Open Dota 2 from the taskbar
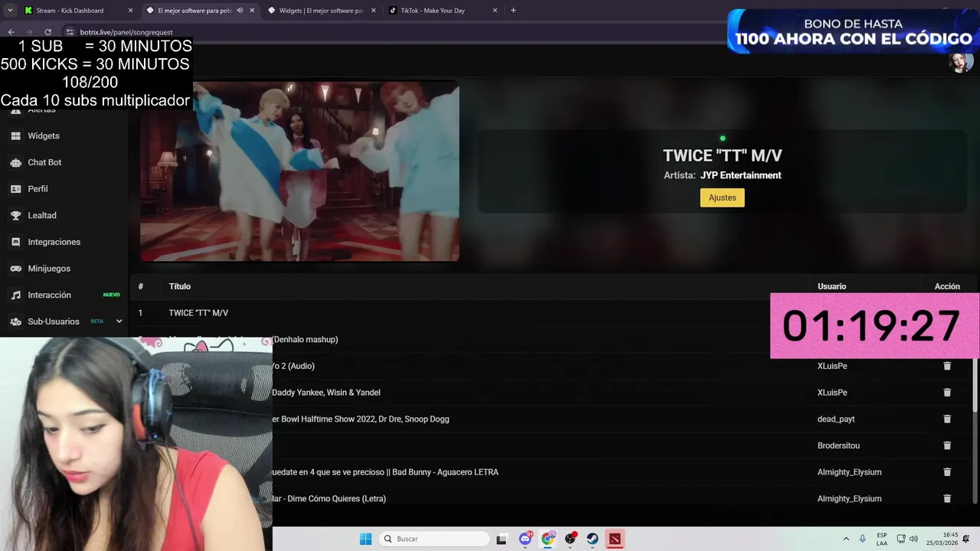This screenshot has height=551, width=980. [x=615, y=539]
